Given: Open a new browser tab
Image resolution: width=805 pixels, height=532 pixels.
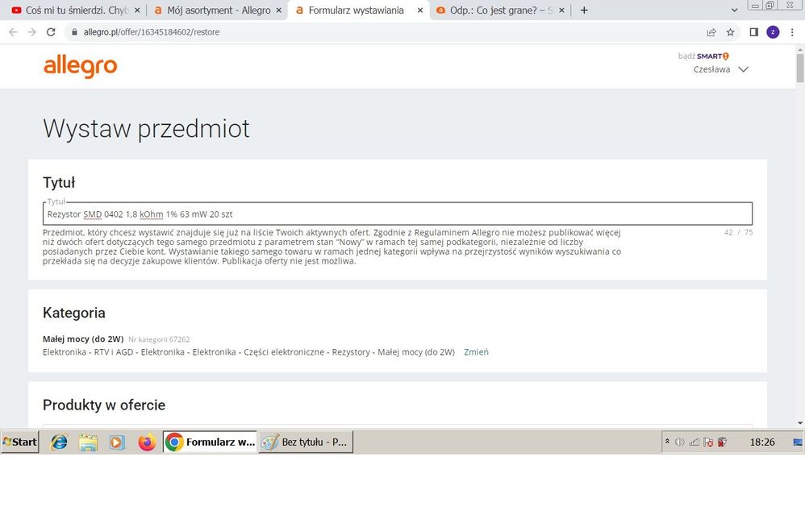Looking at the screenshot, I should (584, 10).
